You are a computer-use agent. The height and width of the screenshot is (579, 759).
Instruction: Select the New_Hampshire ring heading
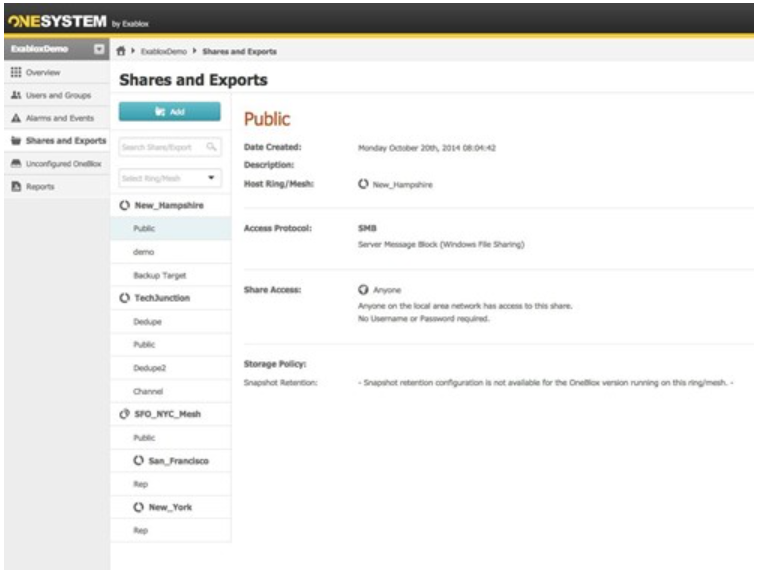coord(169,205)
